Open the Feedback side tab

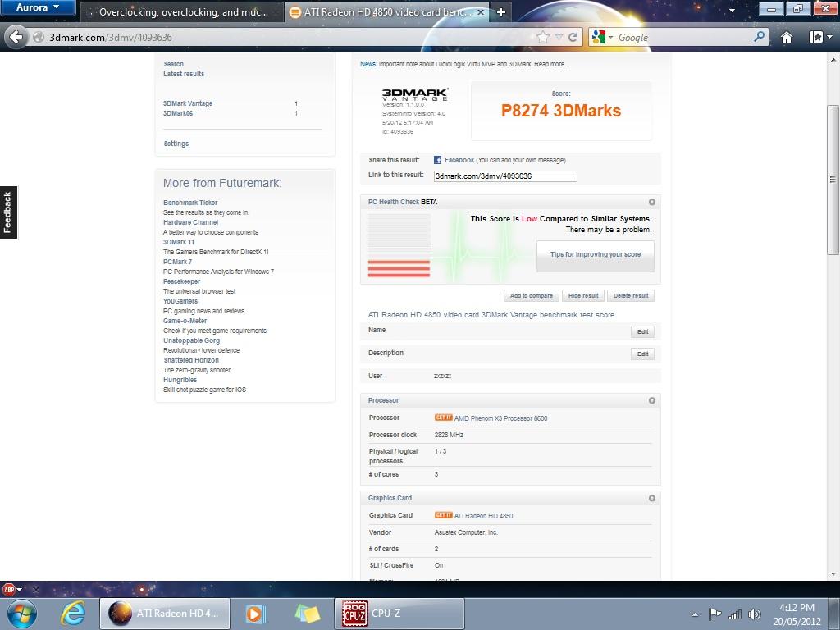tap(8, 212)
